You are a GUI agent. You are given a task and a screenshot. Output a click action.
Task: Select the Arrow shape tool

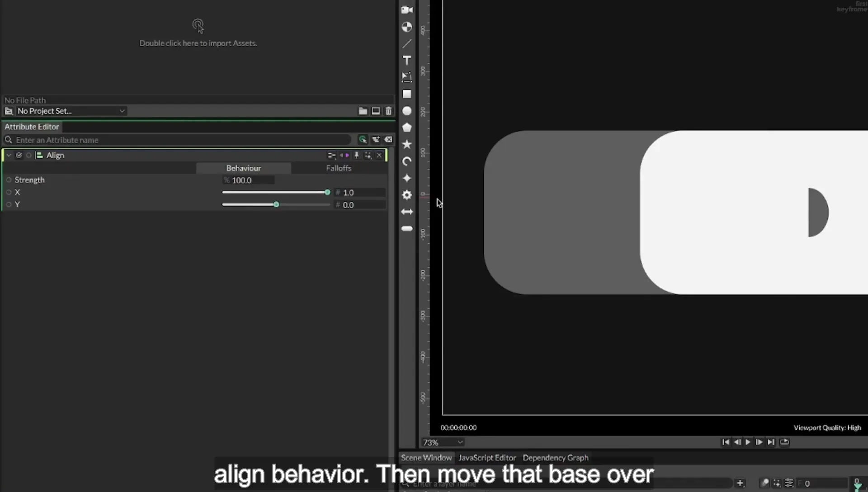click(407, 212)
